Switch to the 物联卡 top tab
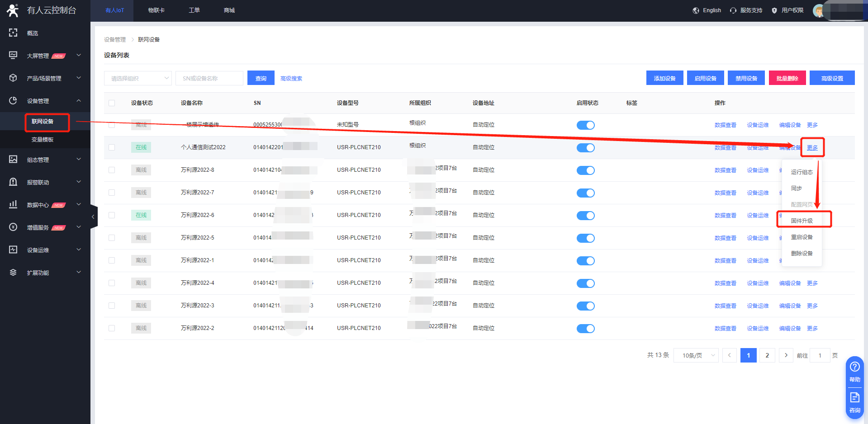The width and height of the screenshot is (868, 424). point(157,10)
